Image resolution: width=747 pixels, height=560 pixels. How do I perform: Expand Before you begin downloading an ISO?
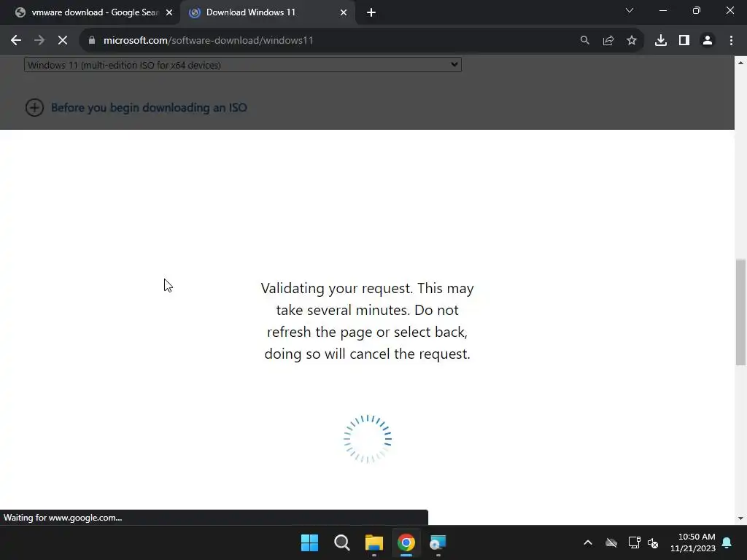coord(34,108)
